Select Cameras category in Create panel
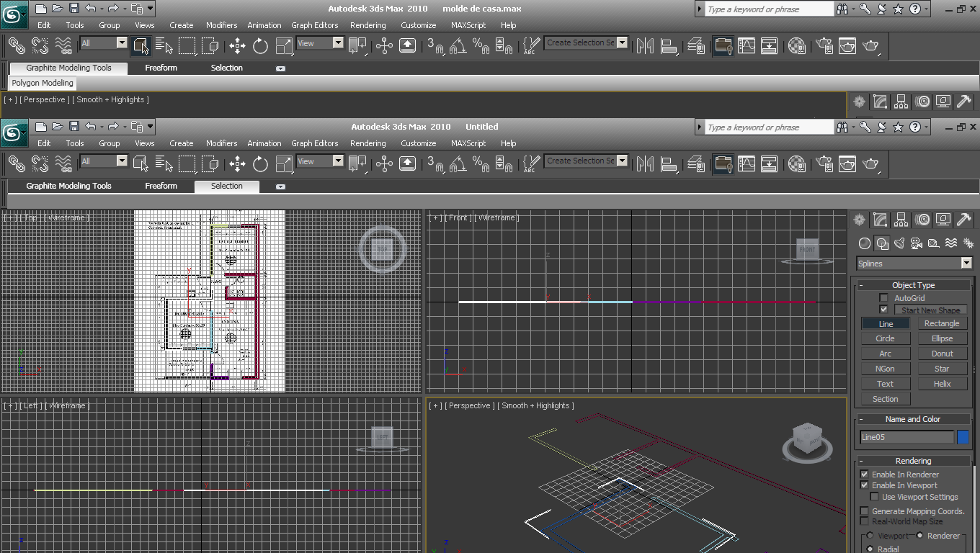The image size is (980, 553). click(917, 243)
